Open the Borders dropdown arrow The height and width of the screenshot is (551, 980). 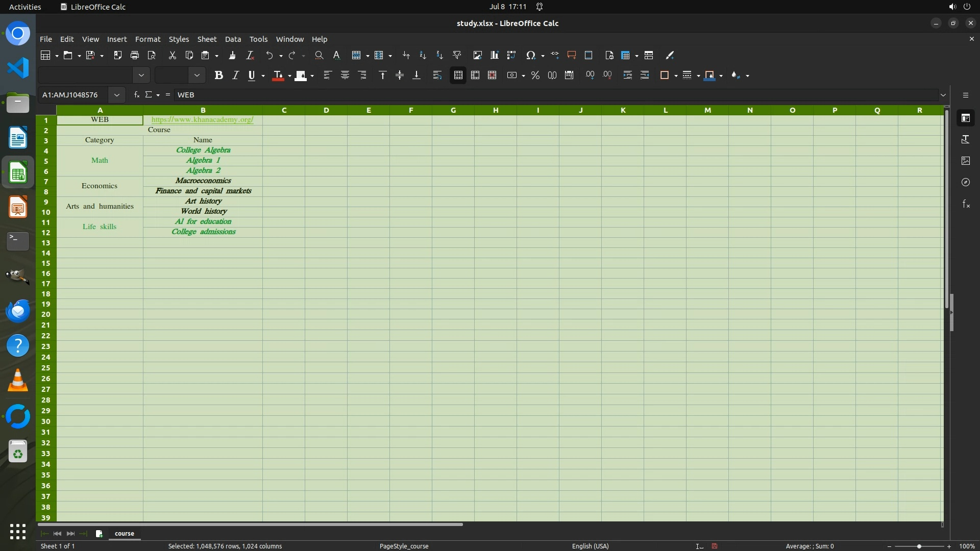pos(676,76)
